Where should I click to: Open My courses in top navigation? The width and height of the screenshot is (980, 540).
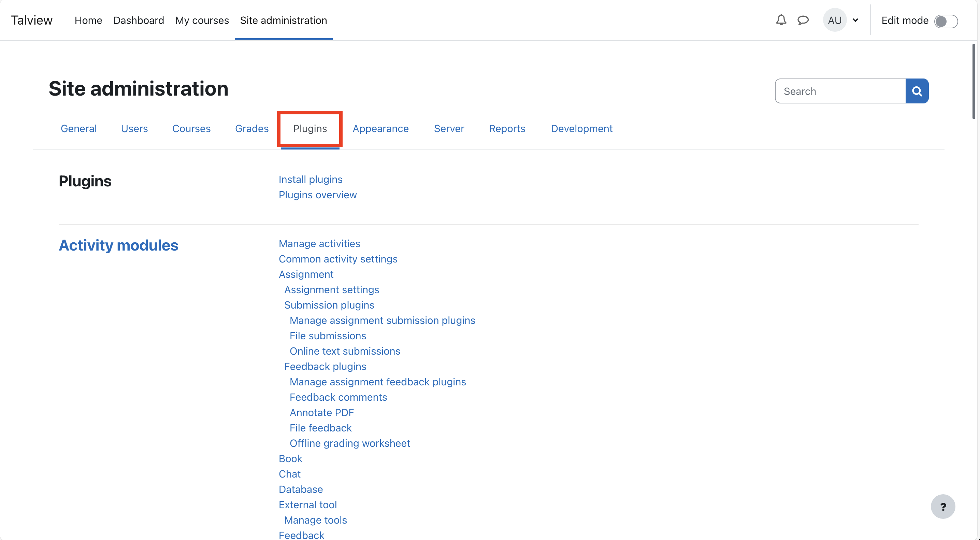click(202, 20)
